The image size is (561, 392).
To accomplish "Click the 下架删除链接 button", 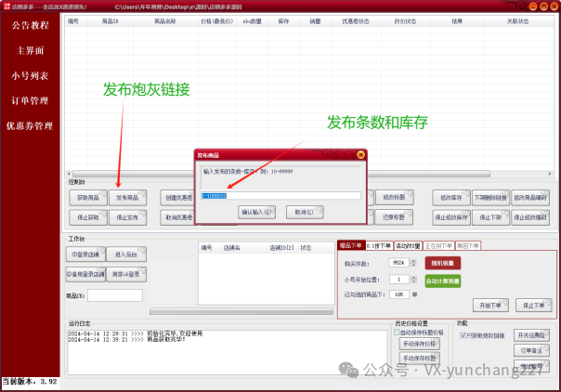I will [x=490, y=198].
